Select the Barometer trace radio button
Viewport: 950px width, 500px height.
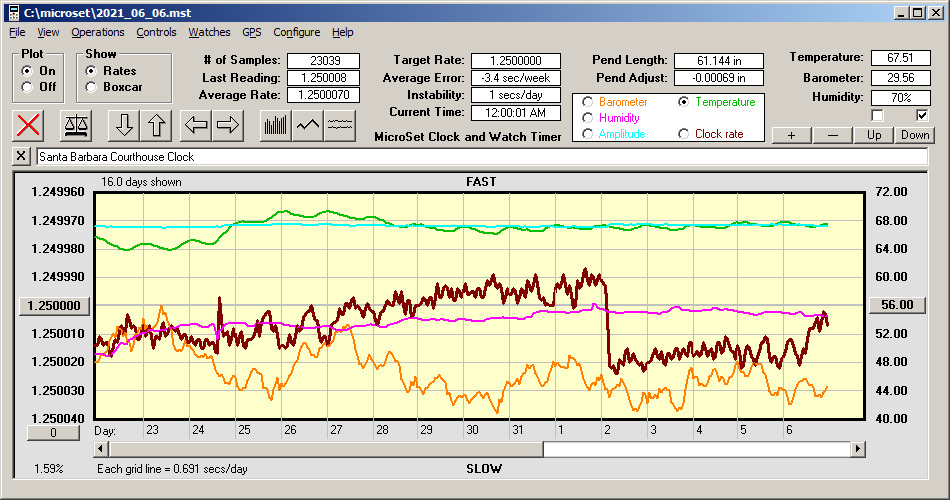pos(587,102)
